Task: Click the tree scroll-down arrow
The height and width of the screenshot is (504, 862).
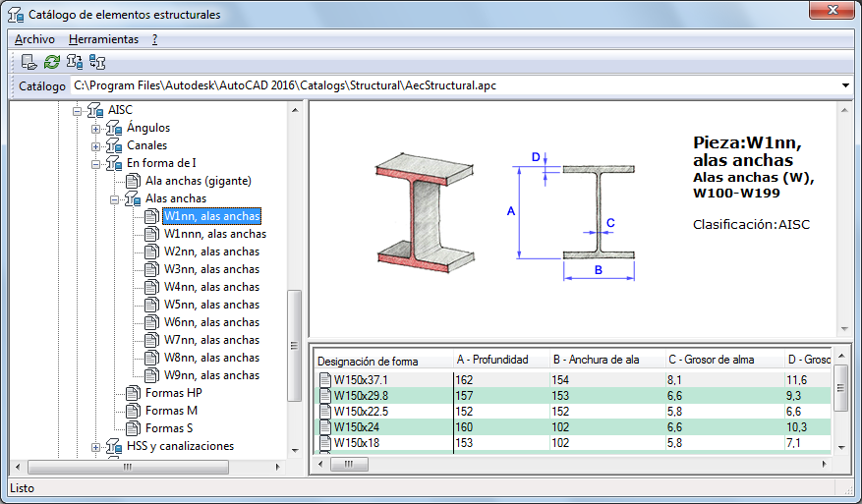Action: point(295,451)
